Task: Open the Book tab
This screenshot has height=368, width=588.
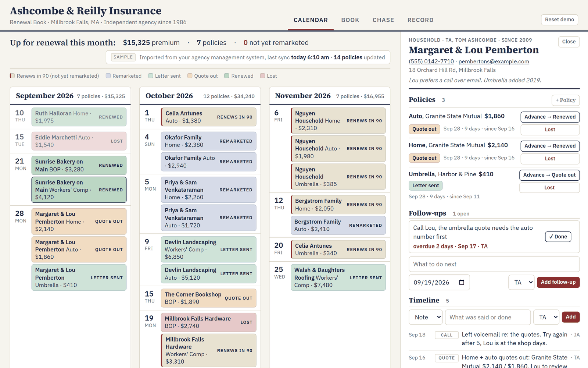Action: tap(350, 20)
